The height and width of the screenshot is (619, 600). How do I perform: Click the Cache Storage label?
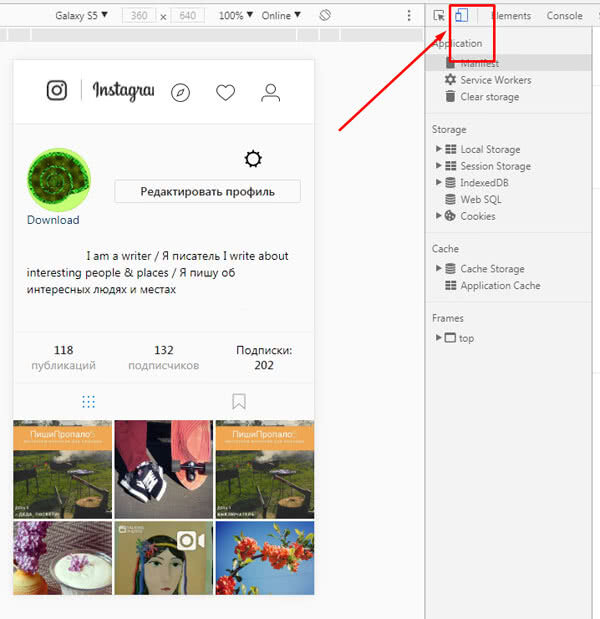(492, 268)
